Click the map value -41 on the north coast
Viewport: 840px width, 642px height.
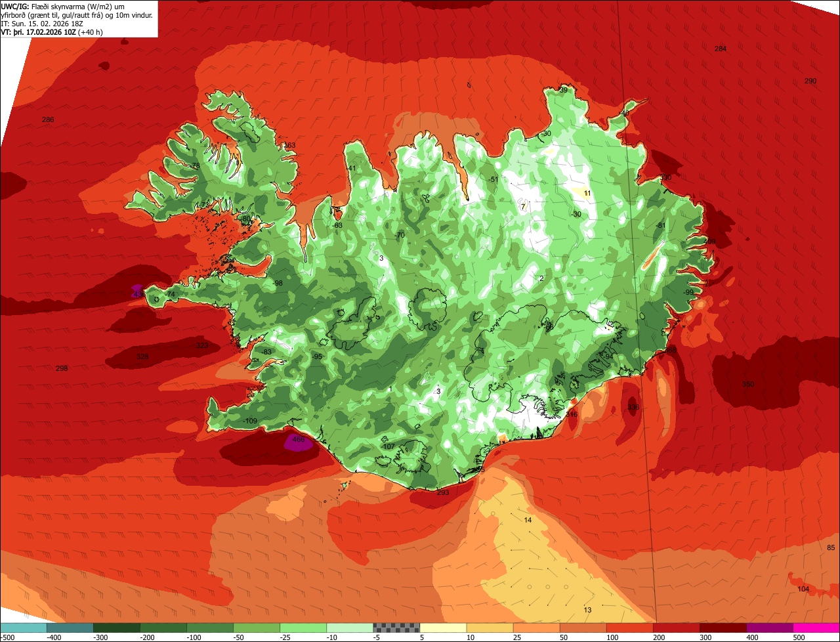[x=352, y=168]
